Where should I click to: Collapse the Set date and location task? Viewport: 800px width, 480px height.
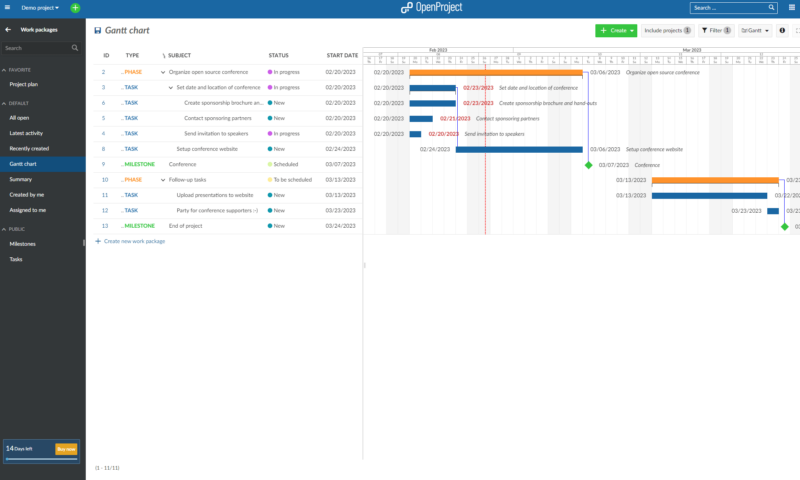170,88
